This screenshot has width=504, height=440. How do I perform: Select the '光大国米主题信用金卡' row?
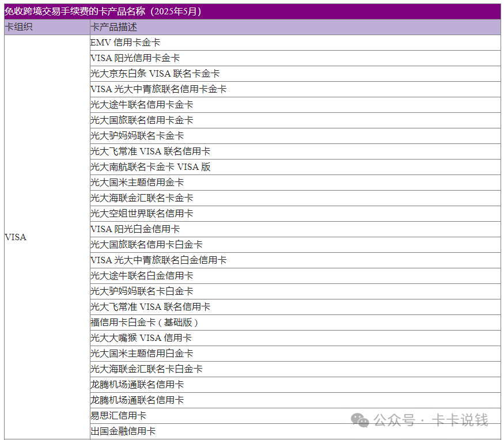click(x=295, y=183)
